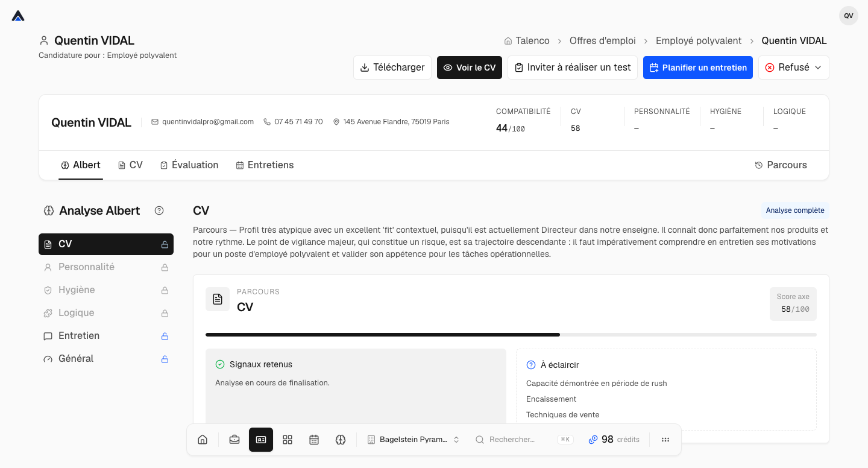Click the quentinvidalpro@gmail.com email address
This screenshot has height=468, width=868.
tap(208, 122)
